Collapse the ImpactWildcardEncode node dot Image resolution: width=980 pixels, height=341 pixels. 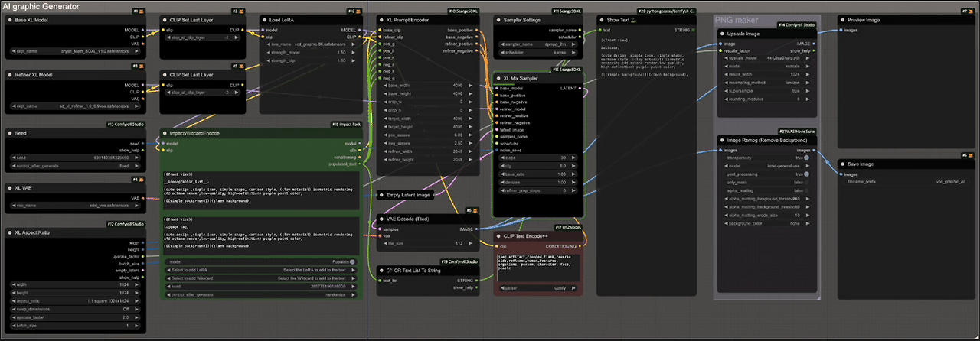(x=165, y=133)
